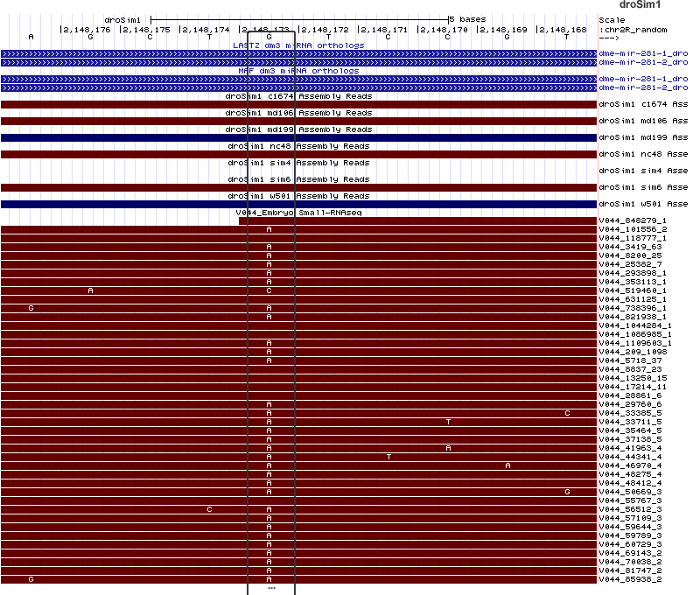Click the 5 bases scale bar
Viewport: 700px width, 595px height.
299,18
